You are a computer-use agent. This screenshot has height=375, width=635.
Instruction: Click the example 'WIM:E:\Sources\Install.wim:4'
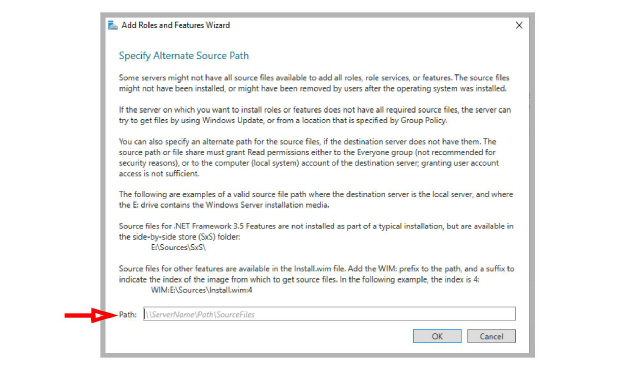tap(201, 290)
